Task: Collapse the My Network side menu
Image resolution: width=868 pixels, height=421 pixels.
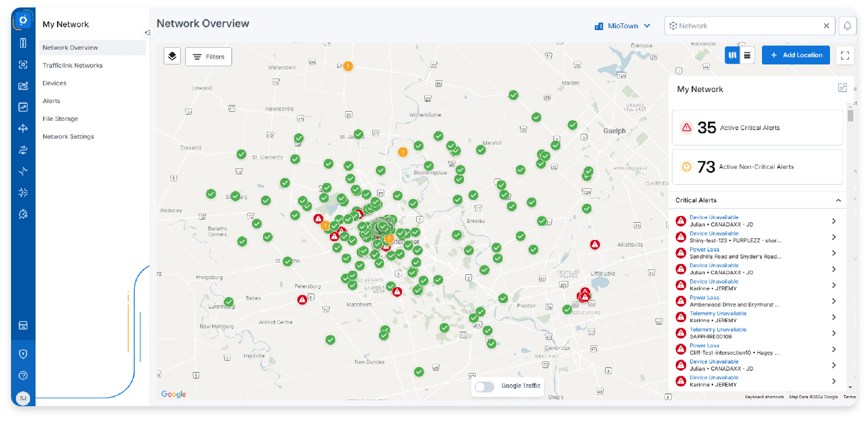Action: click(147, 33)
